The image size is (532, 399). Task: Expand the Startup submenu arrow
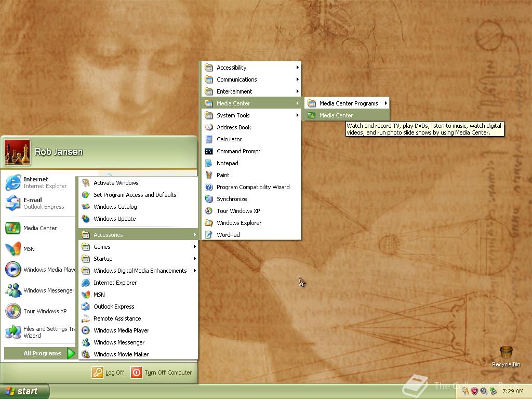pyautogui.click(x=195, y=259)
